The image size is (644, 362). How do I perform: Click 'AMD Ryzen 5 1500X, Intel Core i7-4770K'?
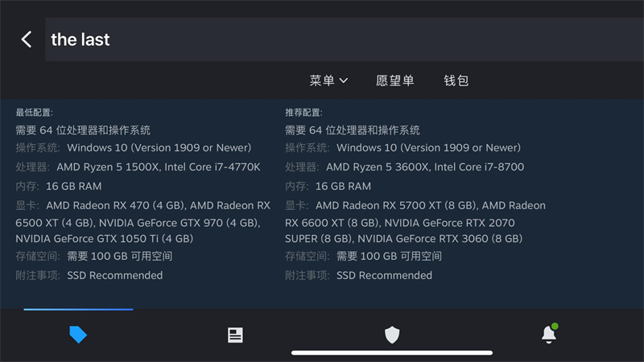158,167
